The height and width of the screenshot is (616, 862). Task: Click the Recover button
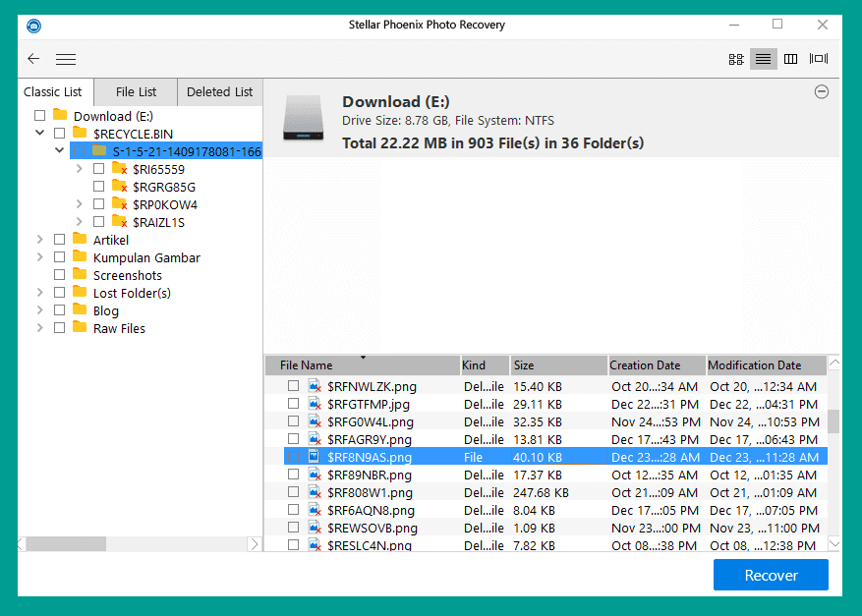click(x=771, y=575)
